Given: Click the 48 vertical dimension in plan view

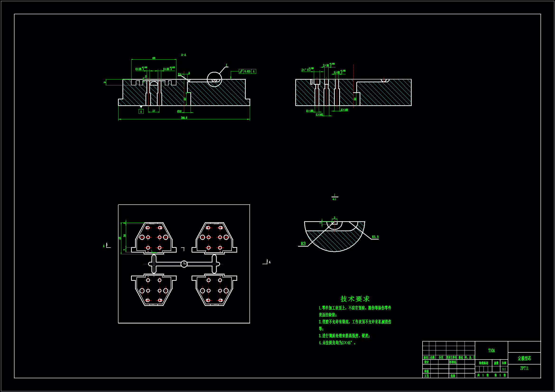Looking at the screenshot, I should pos(120,238).
